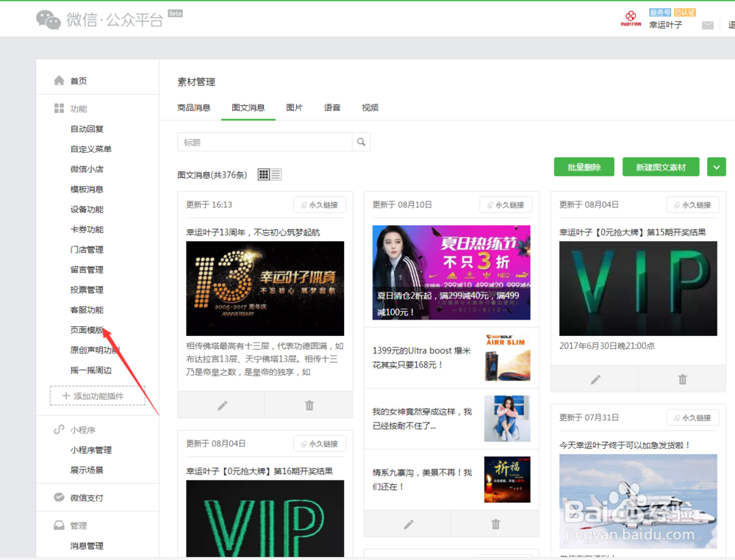Screen dimensions: 735x560
Task: Select the 功能 grid icon in sidebar
Action: [60, 108]
